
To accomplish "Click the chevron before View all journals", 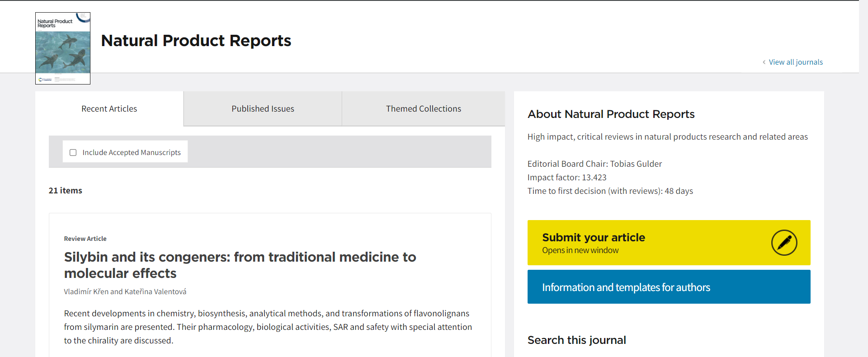I will tap(764, 62).
